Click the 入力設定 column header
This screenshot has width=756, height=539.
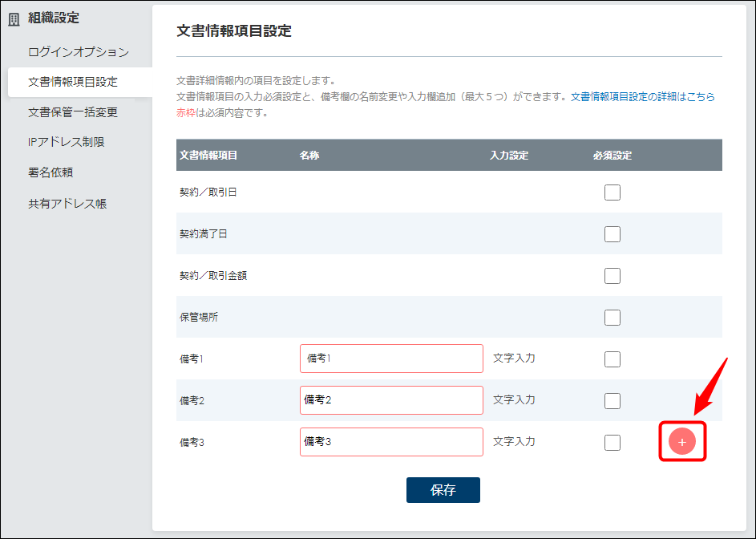(x=509, y=156)
